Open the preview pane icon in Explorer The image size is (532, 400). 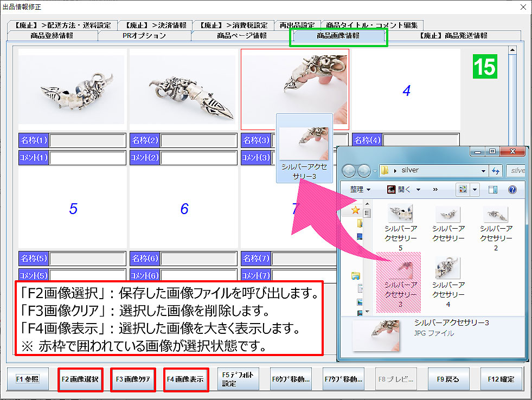coord(493,189)
